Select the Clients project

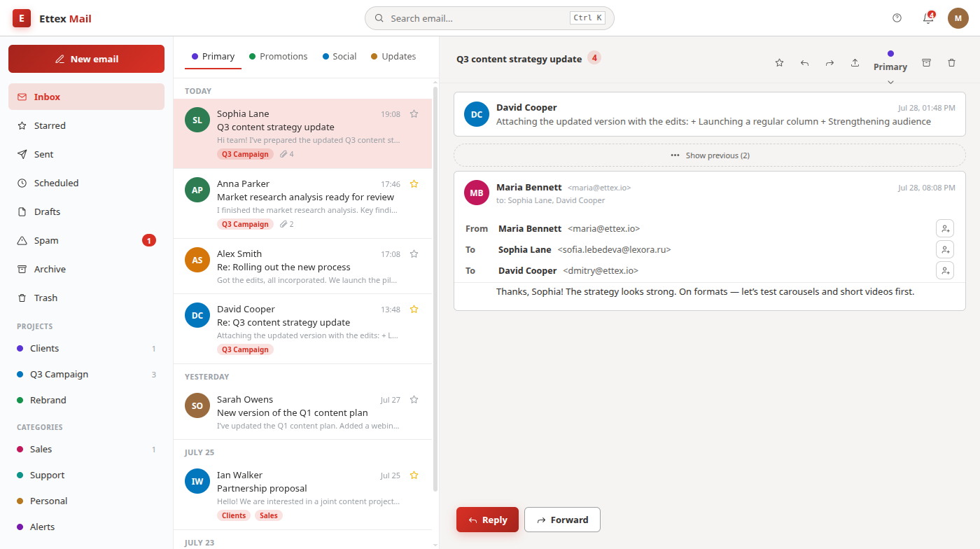point(86,348)
